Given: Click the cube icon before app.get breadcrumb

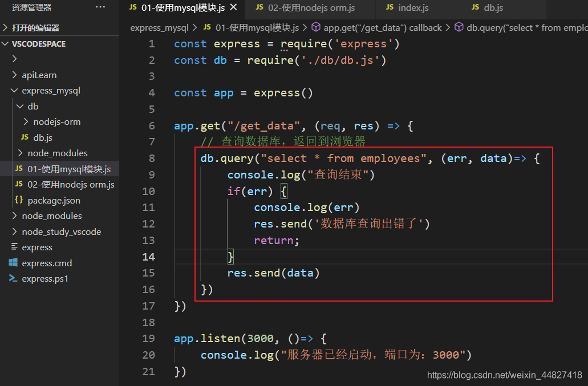Looking at the screenshot, I should coord(316,27).
